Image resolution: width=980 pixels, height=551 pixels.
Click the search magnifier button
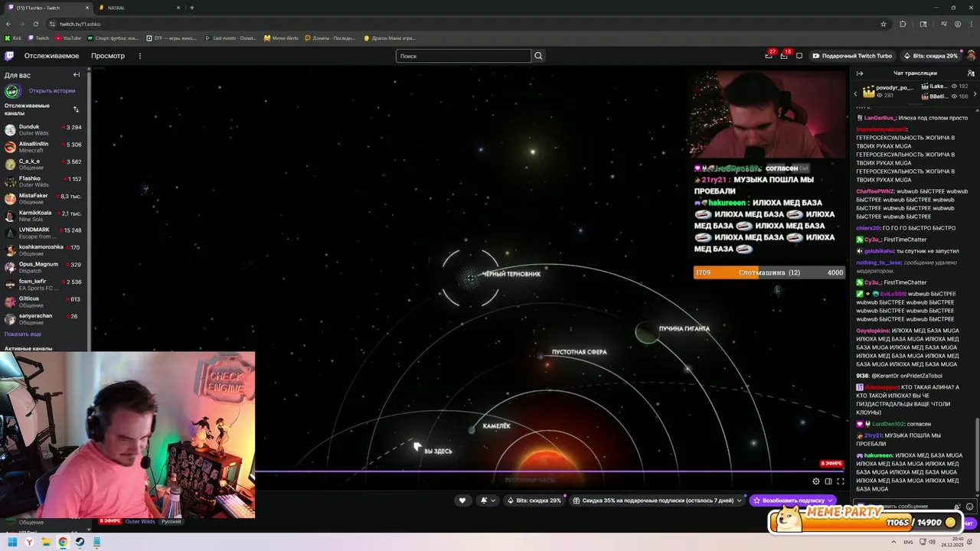pyautogui.click(x=538, y=56)
